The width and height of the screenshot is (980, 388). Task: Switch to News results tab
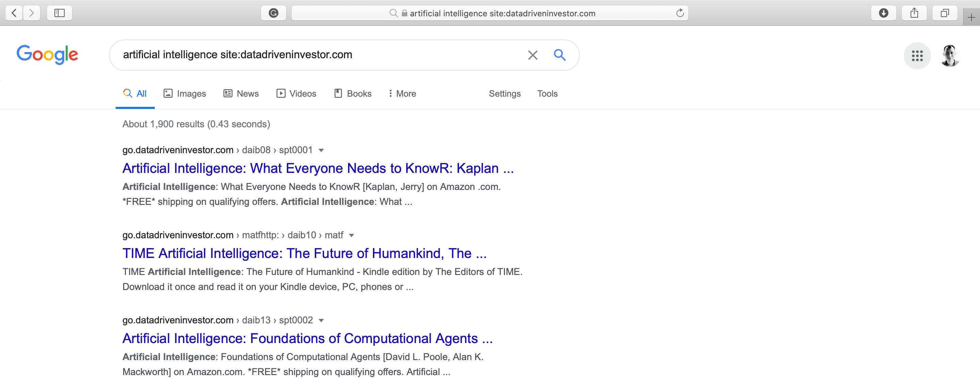[241, 94]
